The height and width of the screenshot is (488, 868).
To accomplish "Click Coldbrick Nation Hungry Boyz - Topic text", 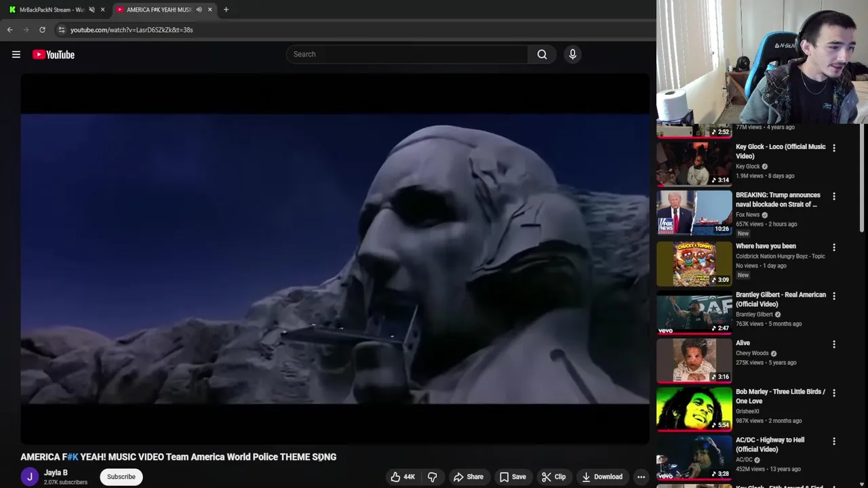I will click(x=780, y=256).
